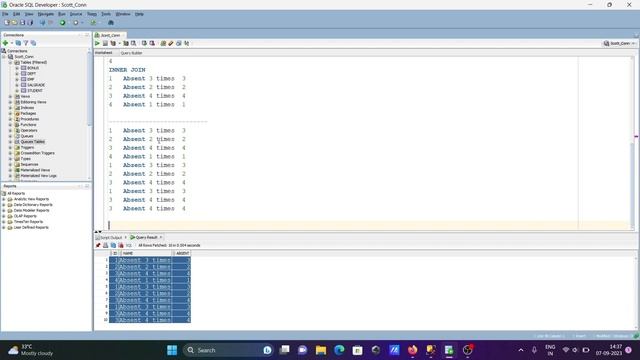Expand the STUDENT table node
Viewport: 640px width, 360px height.
[x=17, y=91]
